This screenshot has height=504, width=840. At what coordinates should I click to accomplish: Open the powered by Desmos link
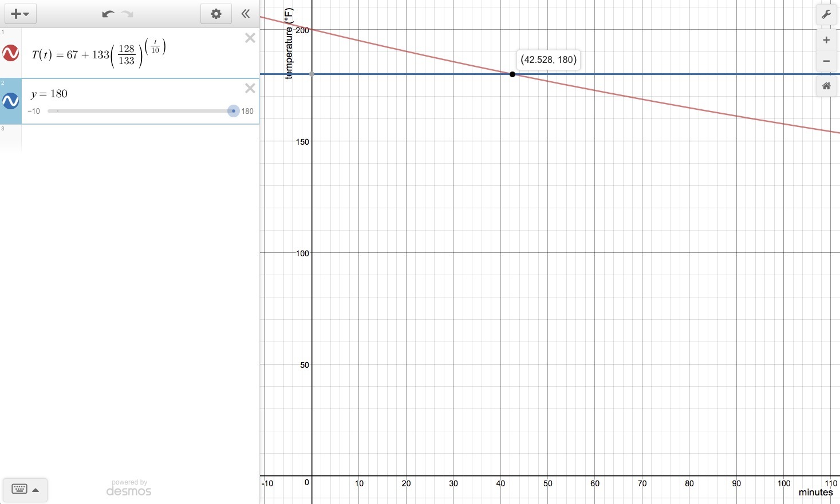(x=129, y=488)
